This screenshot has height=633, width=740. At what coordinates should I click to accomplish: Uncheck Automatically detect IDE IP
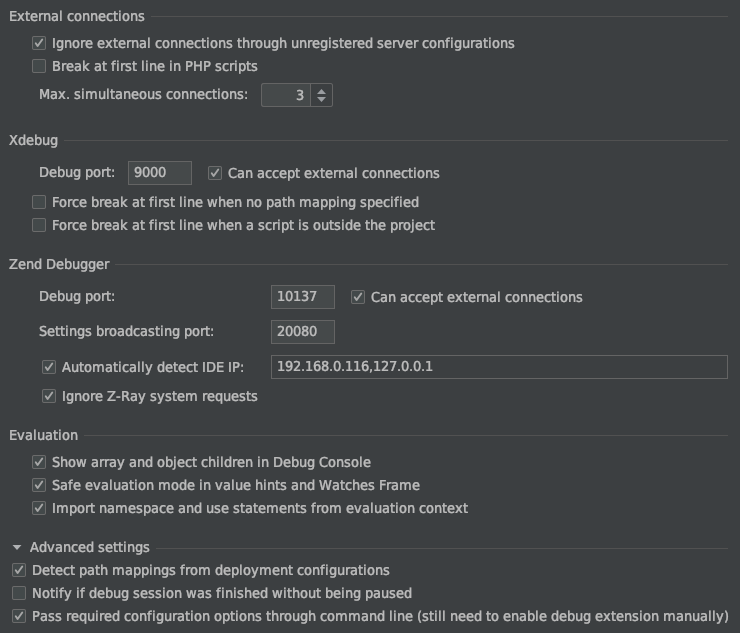pyautogui.click(x=49, y=368)
